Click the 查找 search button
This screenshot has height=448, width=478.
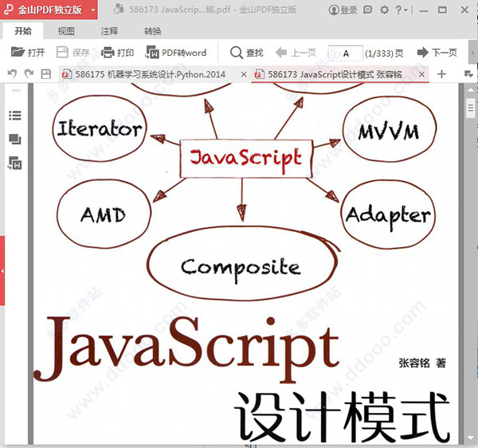click(x=247, y=53)
